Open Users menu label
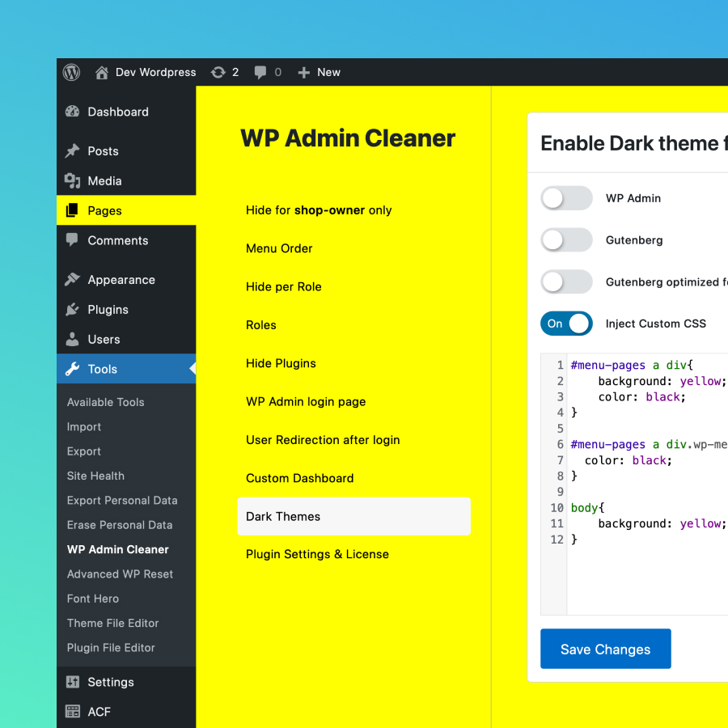This screenshot has width=728, height=728. [104, 340]
